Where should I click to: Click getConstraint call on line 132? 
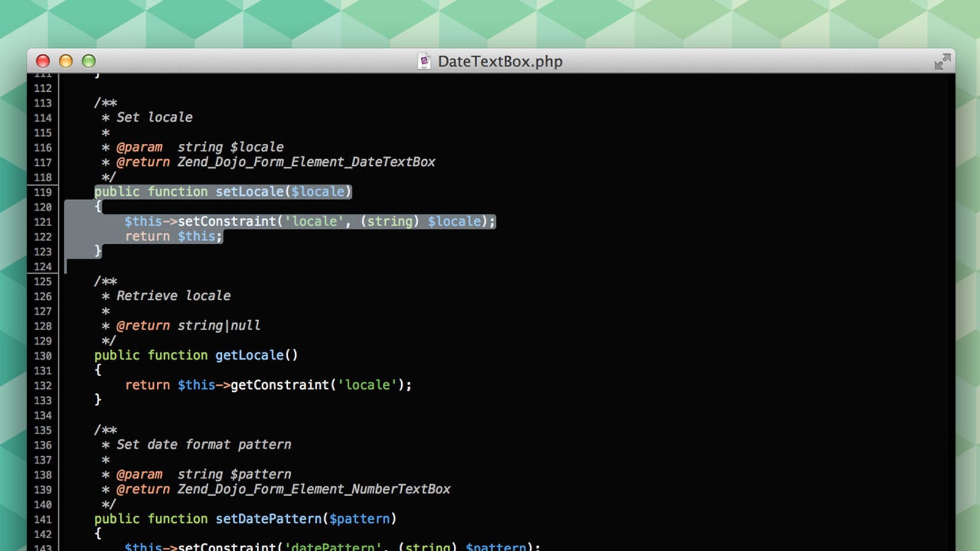coord(280,385)
